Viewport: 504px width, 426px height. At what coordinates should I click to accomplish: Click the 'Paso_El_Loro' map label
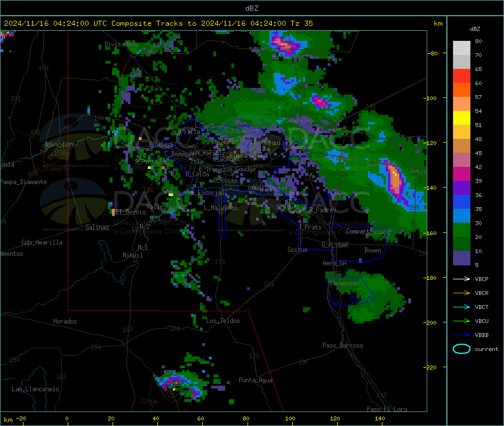tap(387, 409)
